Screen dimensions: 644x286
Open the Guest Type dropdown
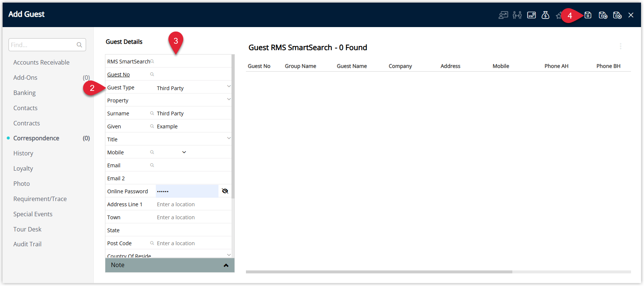pos(229,86)
